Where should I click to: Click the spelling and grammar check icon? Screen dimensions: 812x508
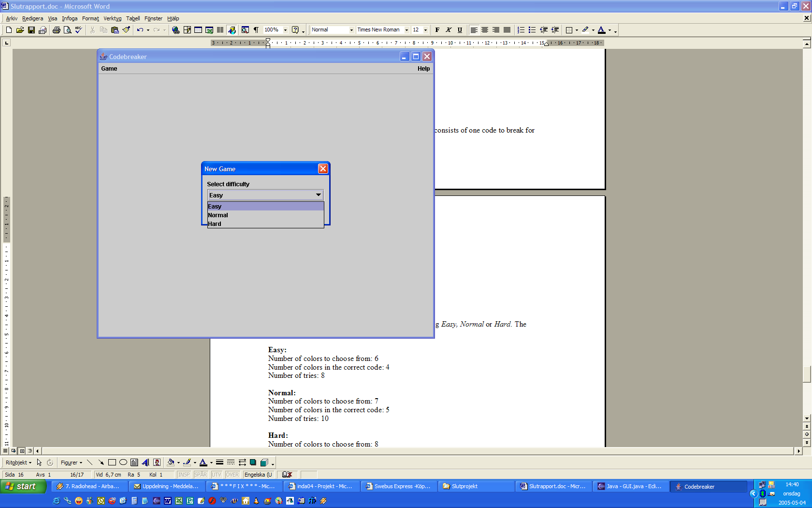[x=79, y=30]
